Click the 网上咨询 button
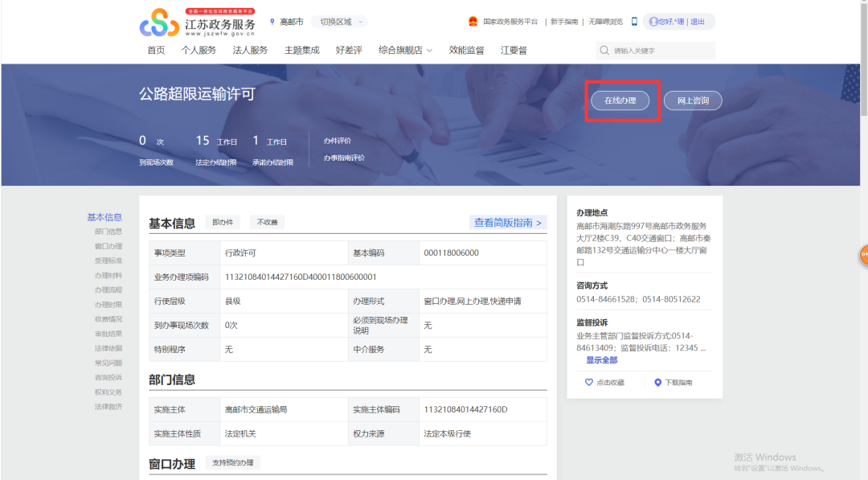868x480 pixels. point(693,100)
